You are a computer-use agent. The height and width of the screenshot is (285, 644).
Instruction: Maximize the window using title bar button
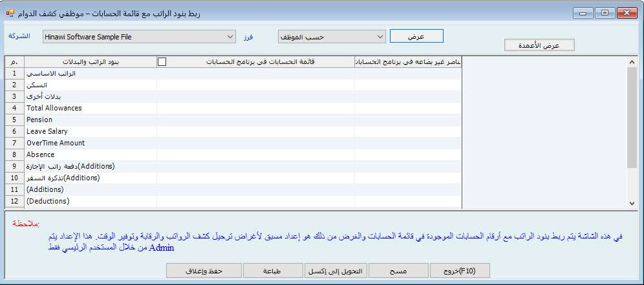(605, 12)
